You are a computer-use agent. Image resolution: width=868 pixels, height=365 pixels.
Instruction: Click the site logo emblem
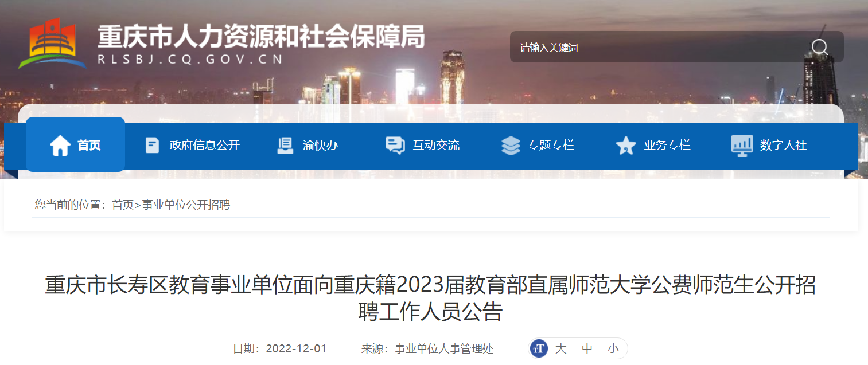52,44
